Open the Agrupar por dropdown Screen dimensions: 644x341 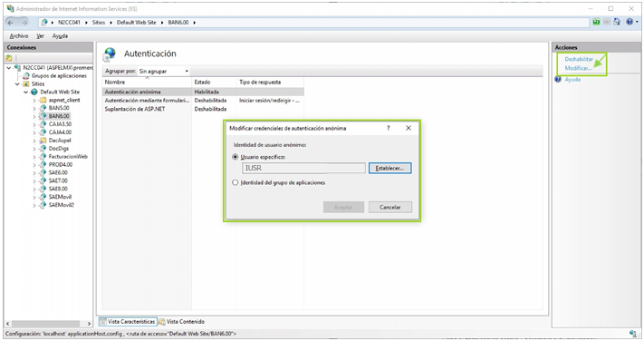(163, 71)
